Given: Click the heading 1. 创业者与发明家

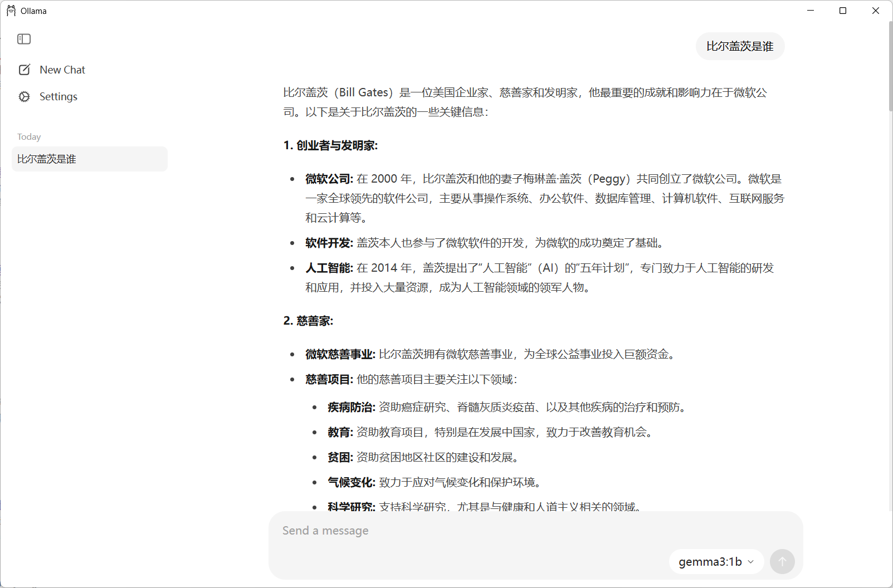Looking at the screenshot, I should [330, 145].
